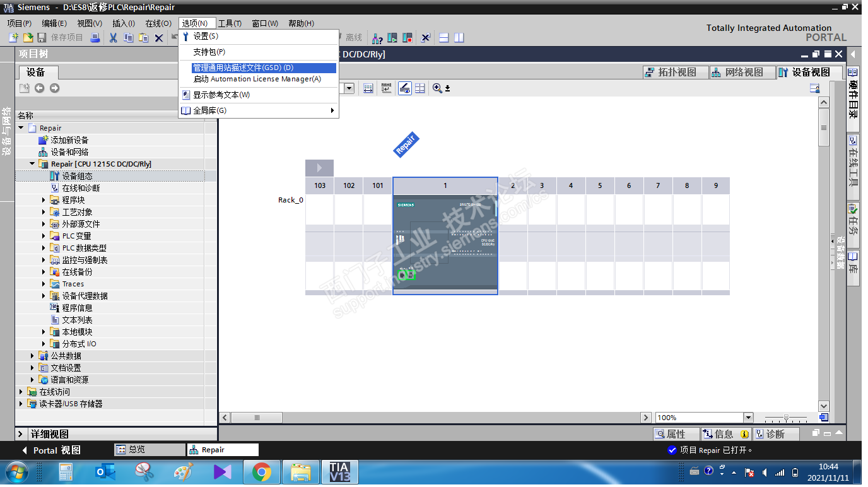
Task: Click the cut scissors icon
Action: (114, 38)
